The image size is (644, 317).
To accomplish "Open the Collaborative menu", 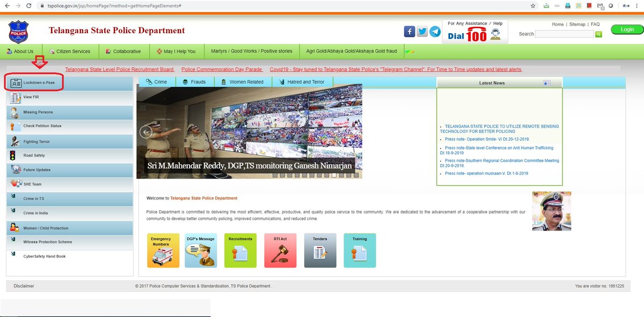I will [123, 51].
